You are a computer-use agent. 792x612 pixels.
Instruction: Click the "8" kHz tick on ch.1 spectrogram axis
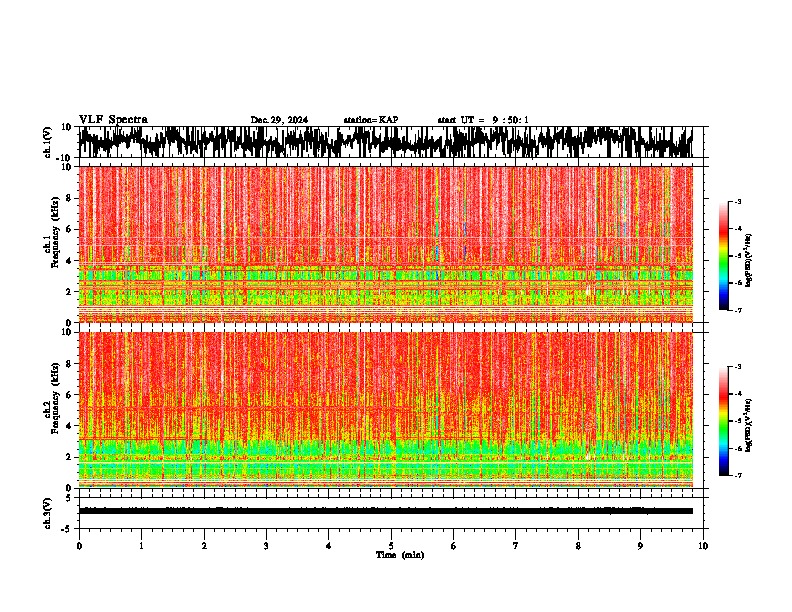pyautogui.click(x=69, y=198)
